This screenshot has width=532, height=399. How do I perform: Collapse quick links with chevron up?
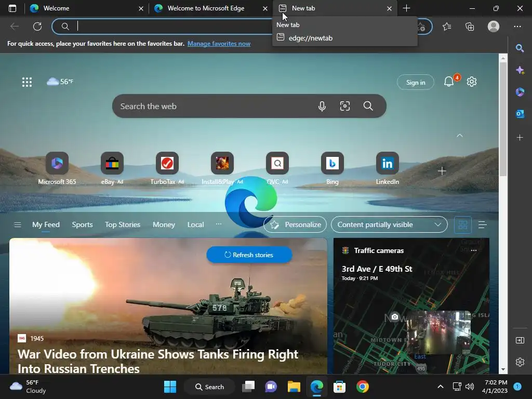point(459,136)
